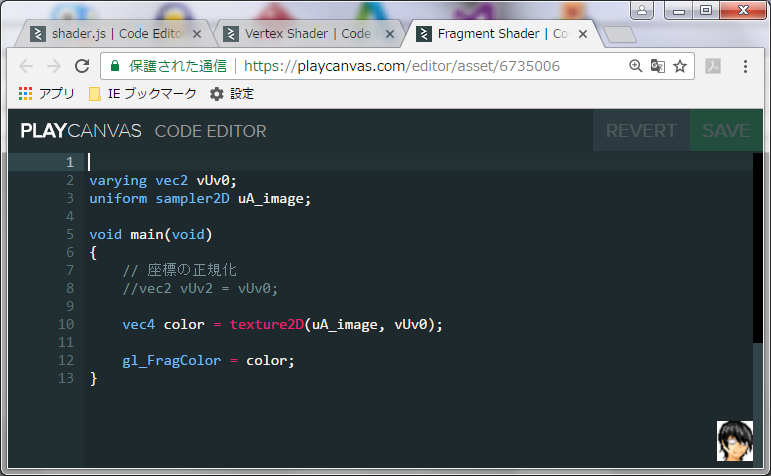This screenshot has height=476, width=771.
Task: Click the user avatar thumbnail
Action: pos(735,441)
